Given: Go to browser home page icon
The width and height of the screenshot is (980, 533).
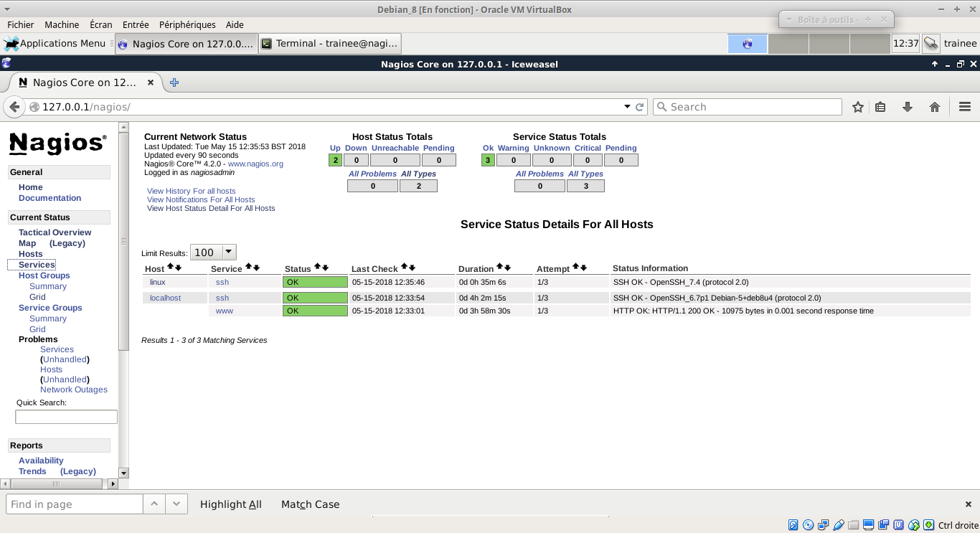Looking at the screenshot, I should pyautogui.click(x=935, y=107).
